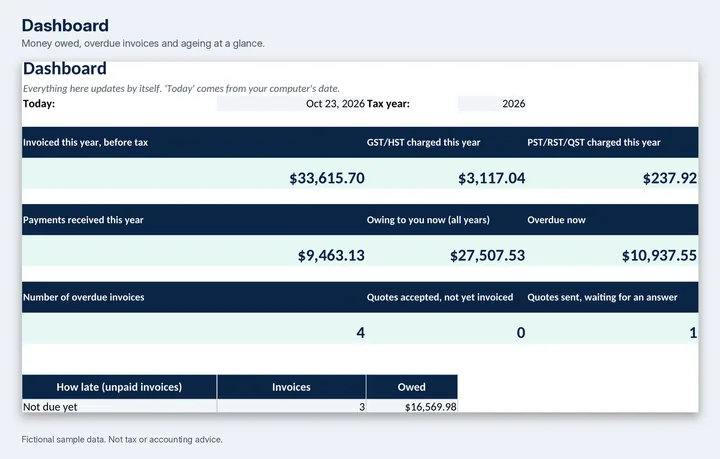Select the 'PST/RST/QST charged this year' header

pyautogui.click(x=612, y=142)
